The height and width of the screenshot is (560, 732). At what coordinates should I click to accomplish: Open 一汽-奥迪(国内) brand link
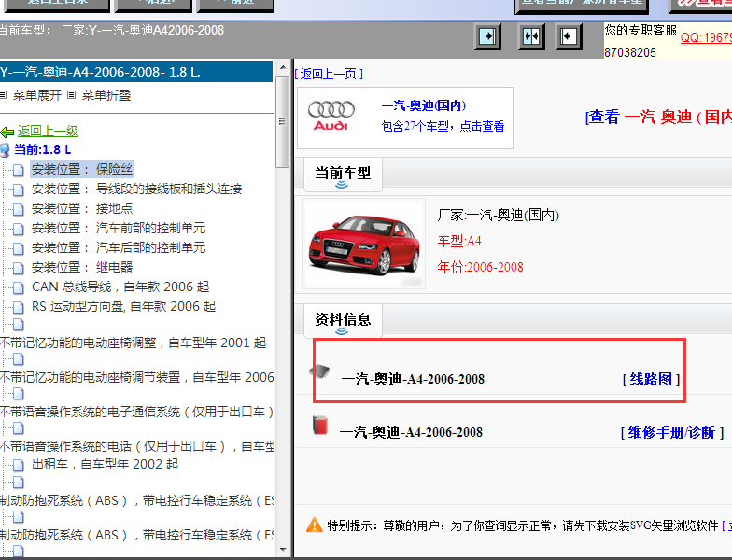424,105
